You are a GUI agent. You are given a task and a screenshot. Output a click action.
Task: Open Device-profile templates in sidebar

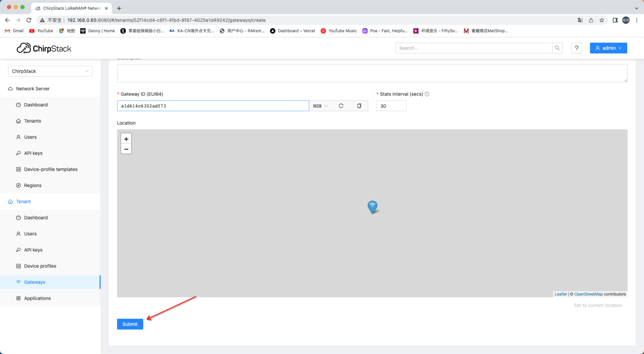(51, 169)
